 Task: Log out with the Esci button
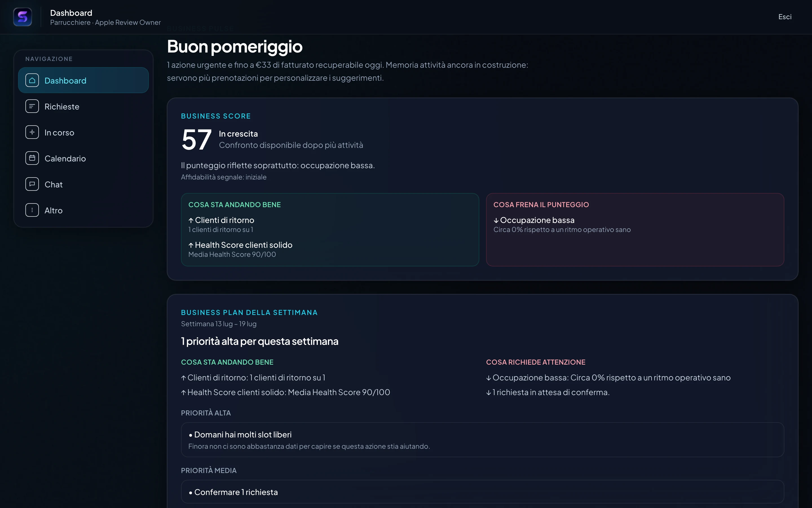pos(784,17)
